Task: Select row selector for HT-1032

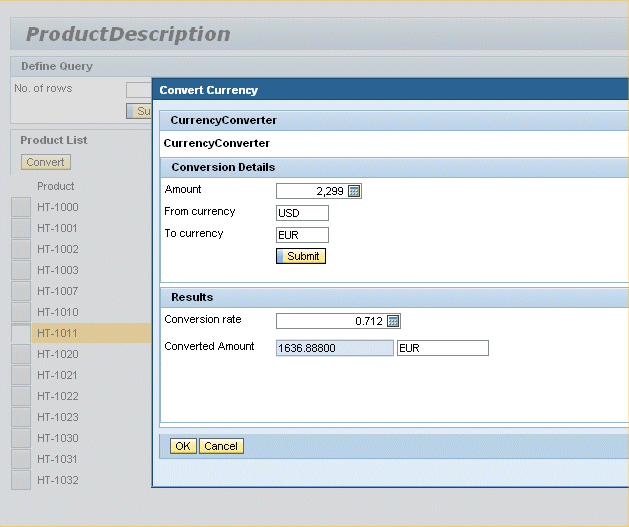Action: click(21, 480)
